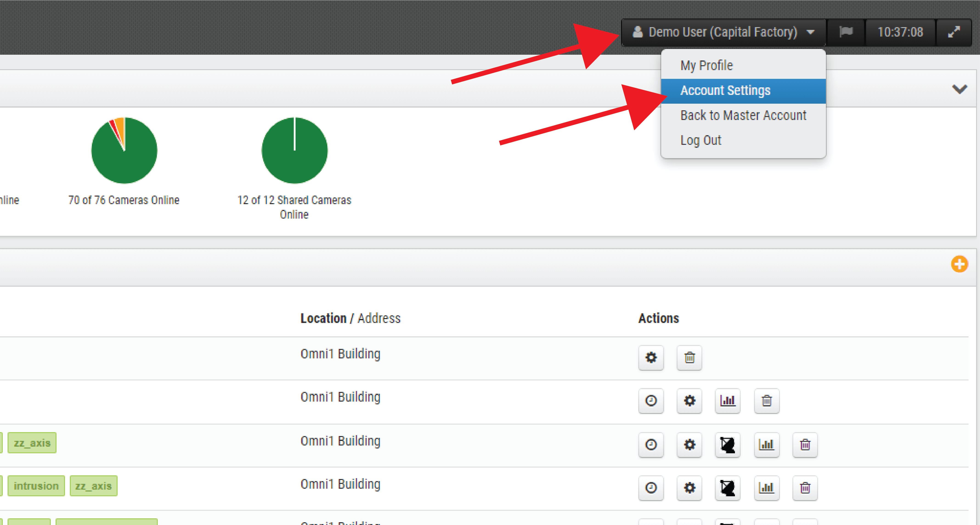Open Demo User account dropdown
Image resolution: width=980 pixels, height=525 pixels.
723,32
